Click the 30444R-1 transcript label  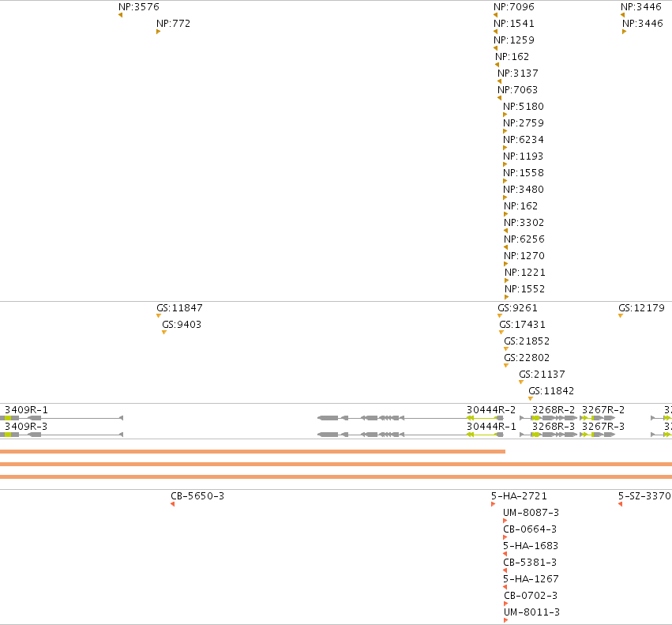[x=491, y=427]
